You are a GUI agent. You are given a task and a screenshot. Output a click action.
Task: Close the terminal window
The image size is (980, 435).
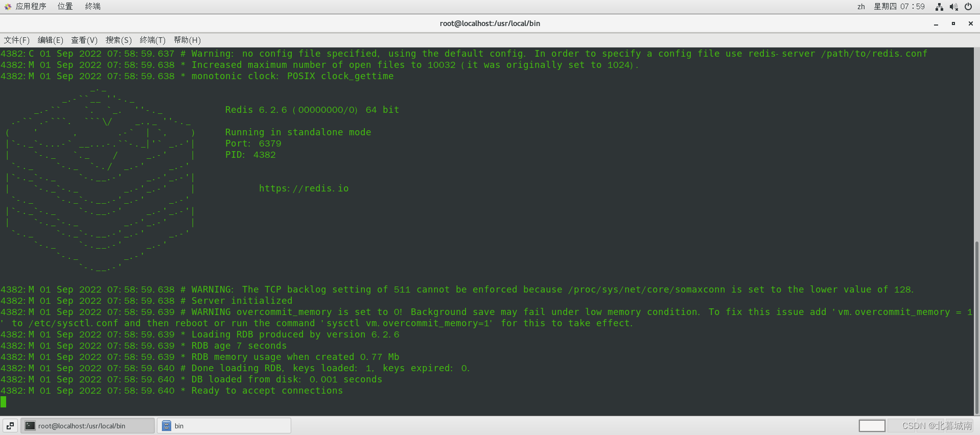[x=970, y=23]
